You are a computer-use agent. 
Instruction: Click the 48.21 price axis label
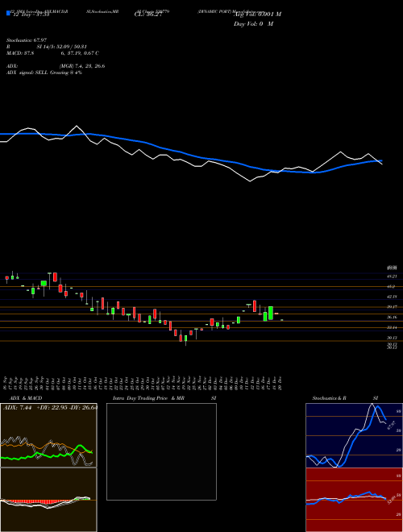click(x=392, y=276)
